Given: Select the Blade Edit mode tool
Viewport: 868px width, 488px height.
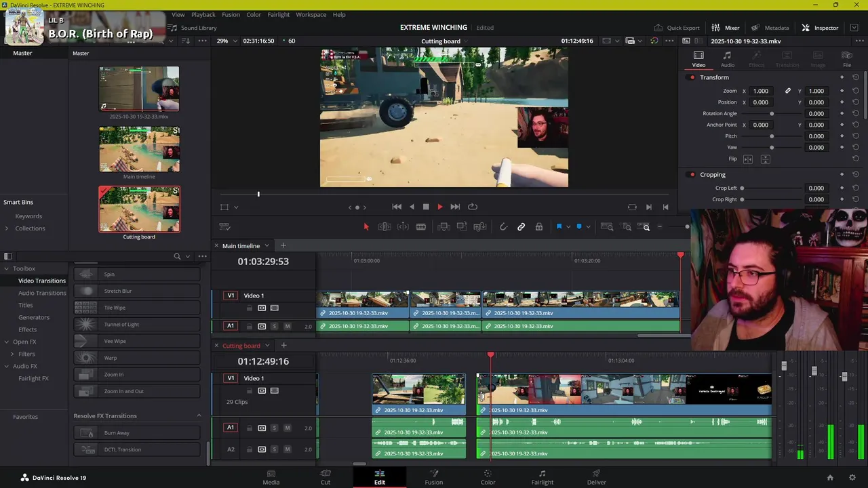Looking at the screenshot, I should click(421, 227).
